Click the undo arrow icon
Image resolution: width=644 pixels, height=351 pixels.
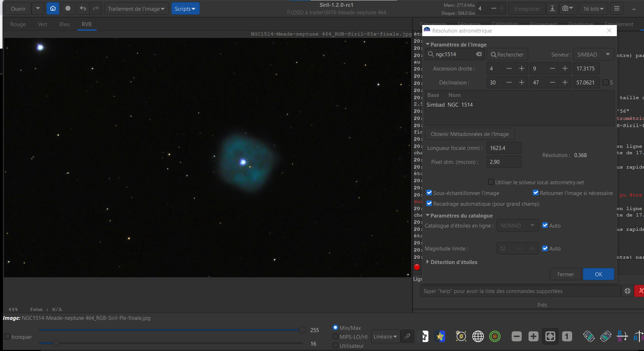[83, 9]
